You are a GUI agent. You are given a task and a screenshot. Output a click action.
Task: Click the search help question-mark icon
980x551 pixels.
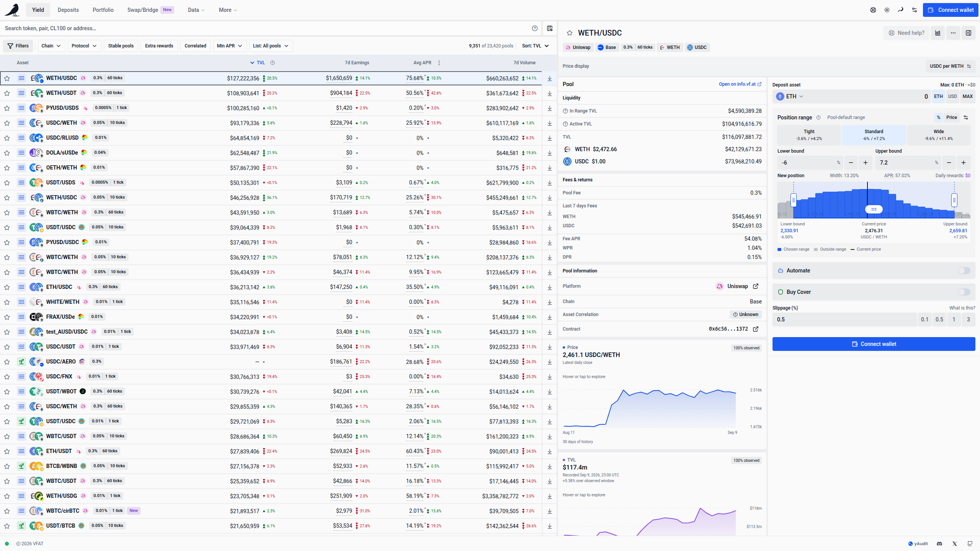click(x=535, y=28)
